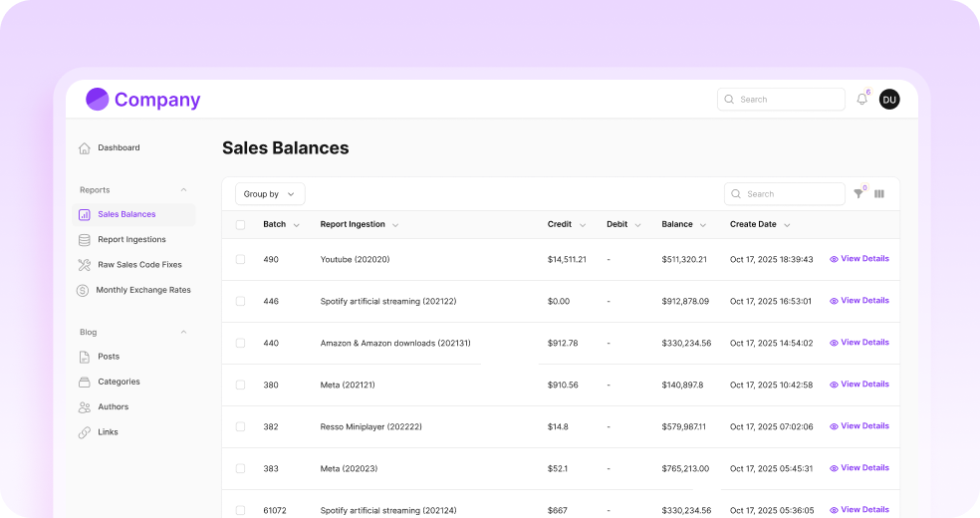The height and width of the screenshot is (518, 980).
Task: Click the Raw Sales Code Fixes tools icon
Action: [x=85, y=265]
